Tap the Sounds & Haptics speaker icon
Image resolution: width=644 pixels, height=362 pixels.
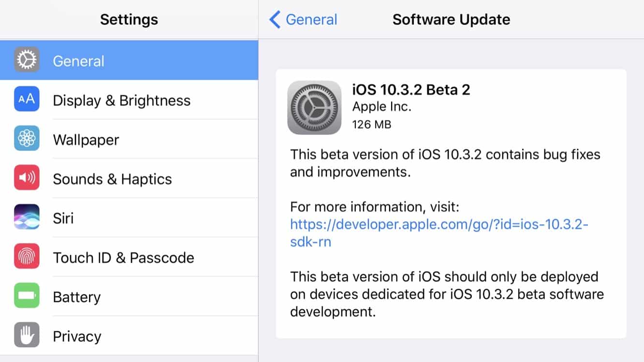pyautogui.click(x=27, y=178)
